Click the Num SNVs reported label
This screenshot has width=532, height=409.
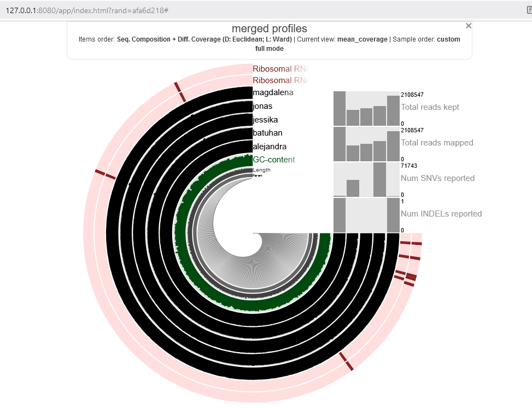point(437,178)
